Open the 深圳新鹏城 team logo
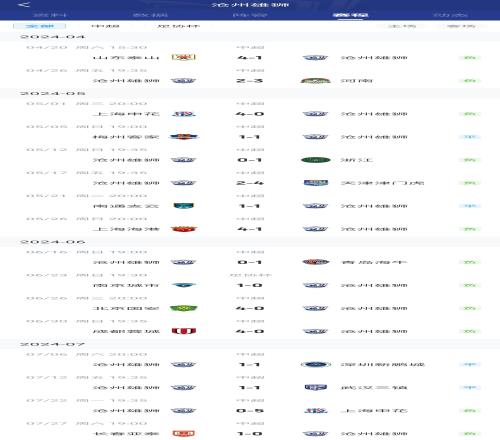This screenshot has height=440, width=500. coord(315,364)
